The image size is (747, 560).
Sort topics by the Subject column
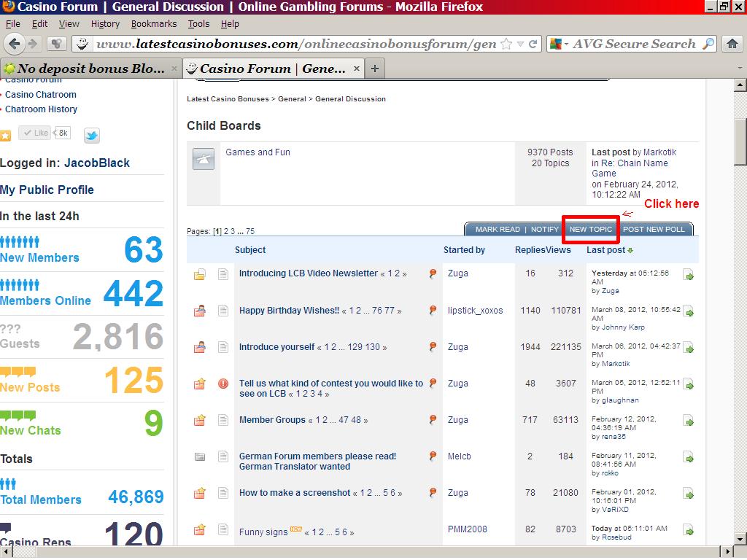[x=250, y=250]
